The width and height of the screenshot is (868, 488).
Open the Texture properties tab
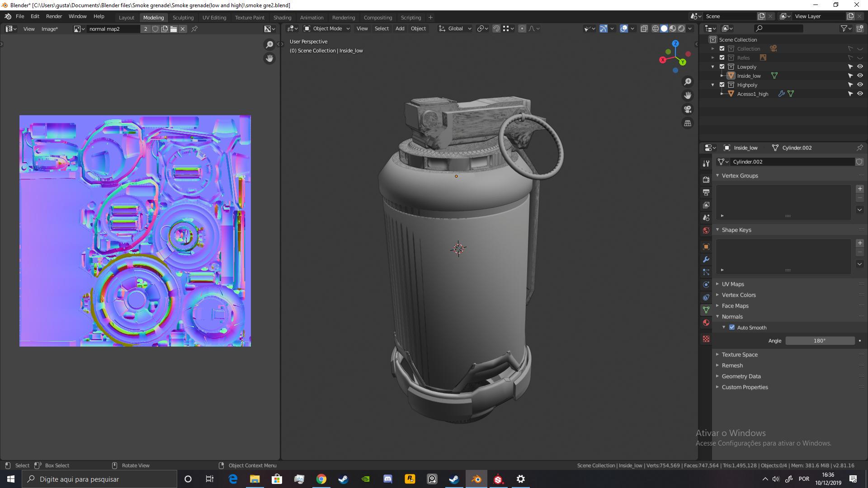[706, 339]
